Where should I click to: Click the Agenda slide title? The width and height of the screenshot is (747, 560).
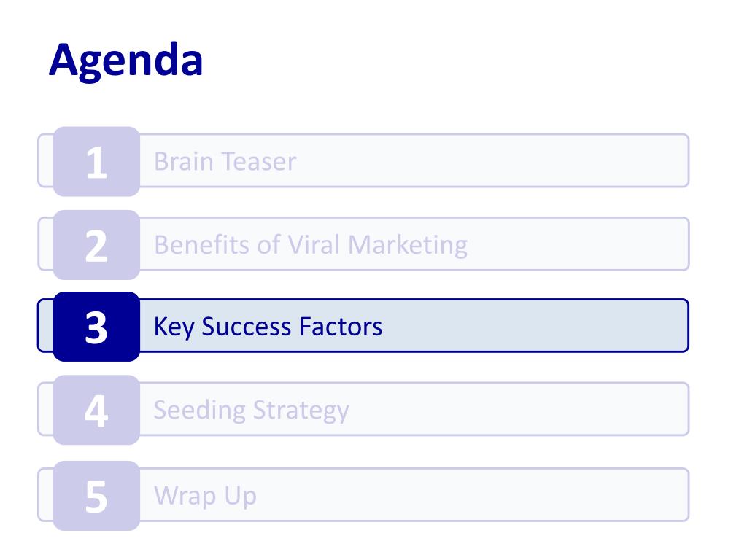coord(125,61)
